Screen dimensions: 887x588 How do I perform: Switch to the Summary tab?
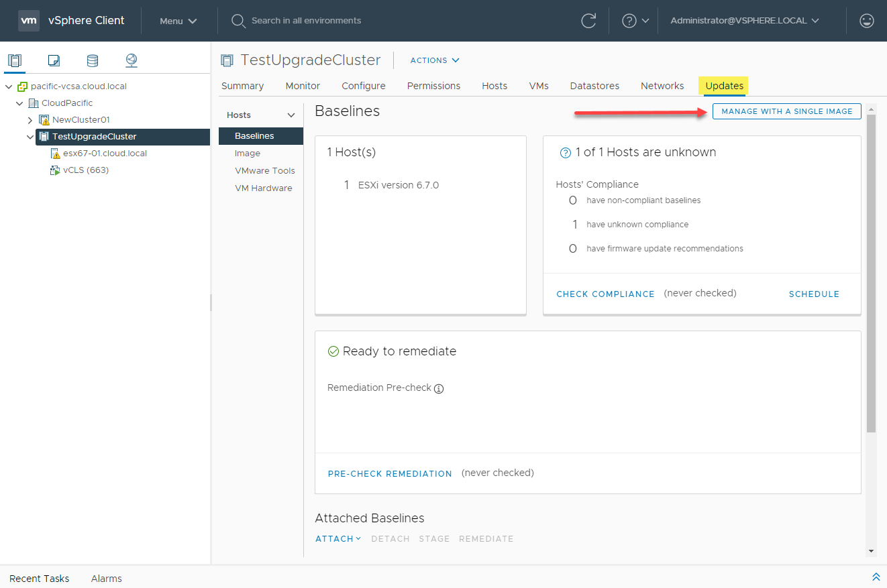tap(242, 86)
